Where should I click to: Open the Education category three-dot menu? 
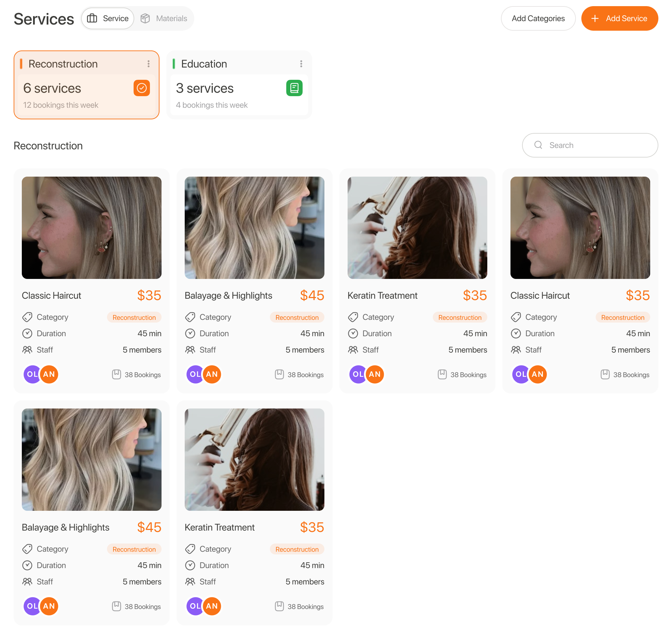[x=301, y=64]
